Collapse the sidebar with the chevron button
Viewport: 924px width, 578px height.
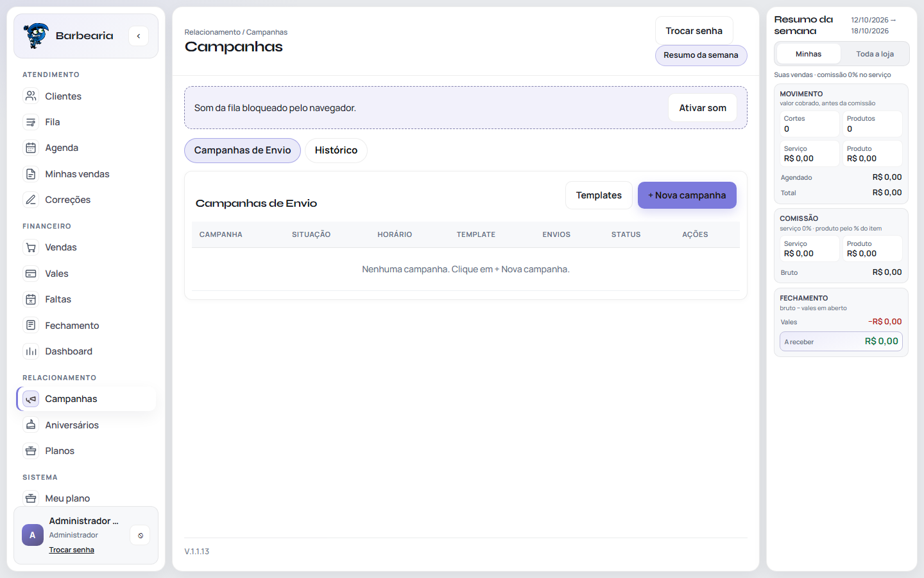click(x=139, y=36)
